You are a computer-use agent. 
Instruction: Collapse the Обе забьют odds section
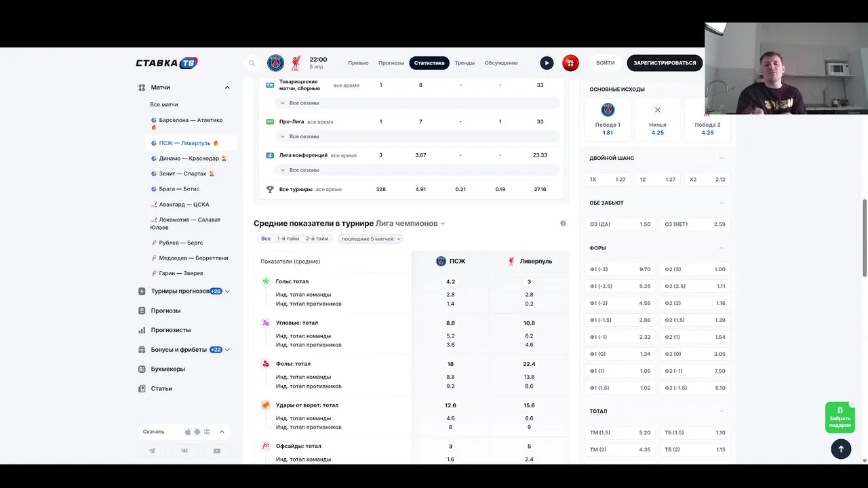tap(722, 203)
